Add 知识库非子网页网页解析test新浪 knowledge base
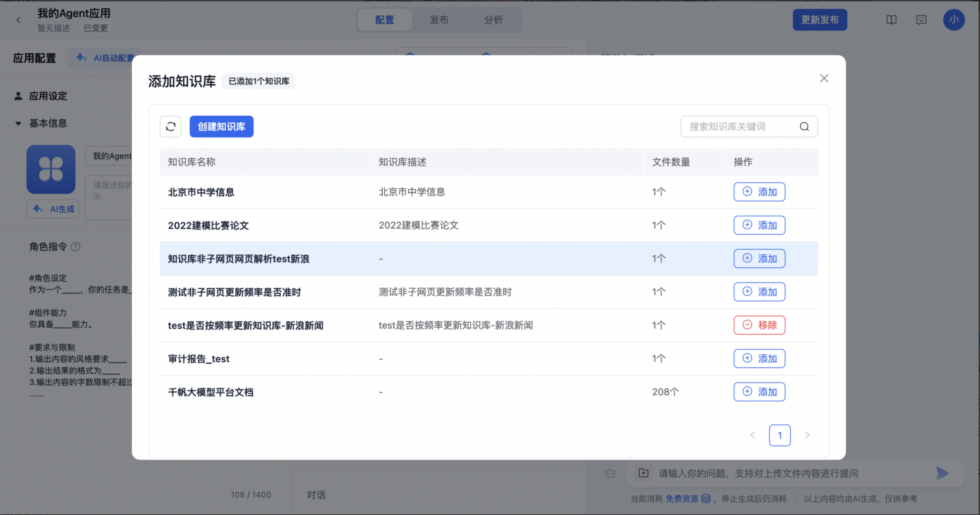The width and height of the screenshot is (980, 515). pos(759,259)
